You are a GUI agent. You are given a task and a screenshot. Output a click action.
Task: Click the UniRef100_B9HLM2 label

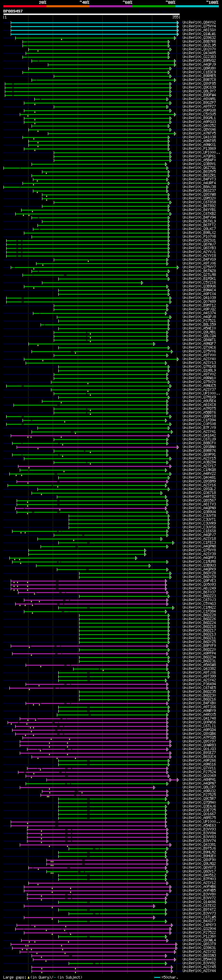(x=199, y=852)
